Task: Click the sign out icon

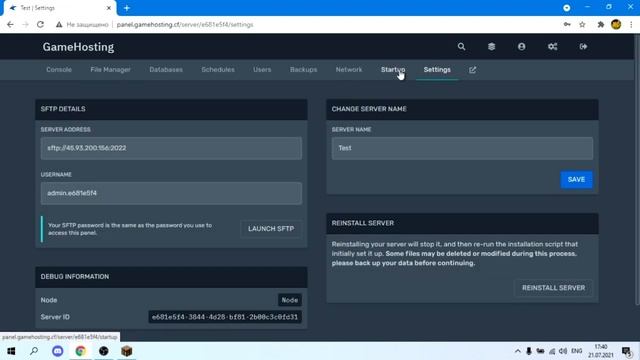Action: pyautogui.click(x=583, y=47)
